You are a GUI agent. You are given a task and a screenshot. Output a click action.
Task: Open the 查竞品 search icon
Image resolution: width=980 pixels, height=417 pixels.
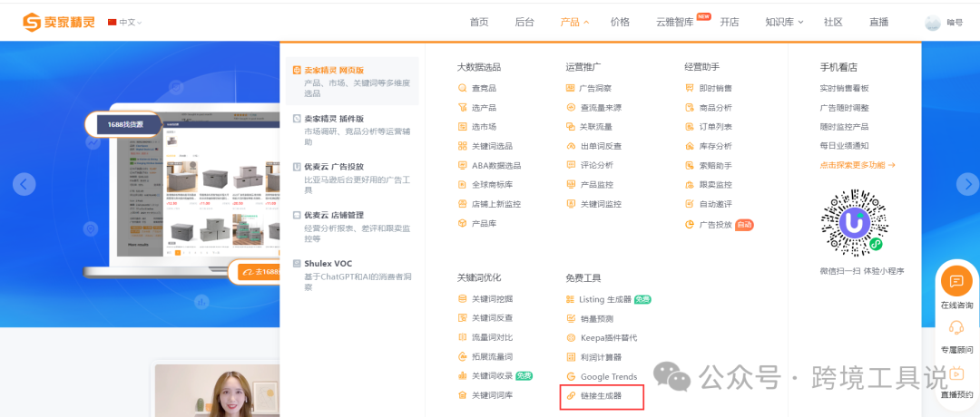coord(463,89)
